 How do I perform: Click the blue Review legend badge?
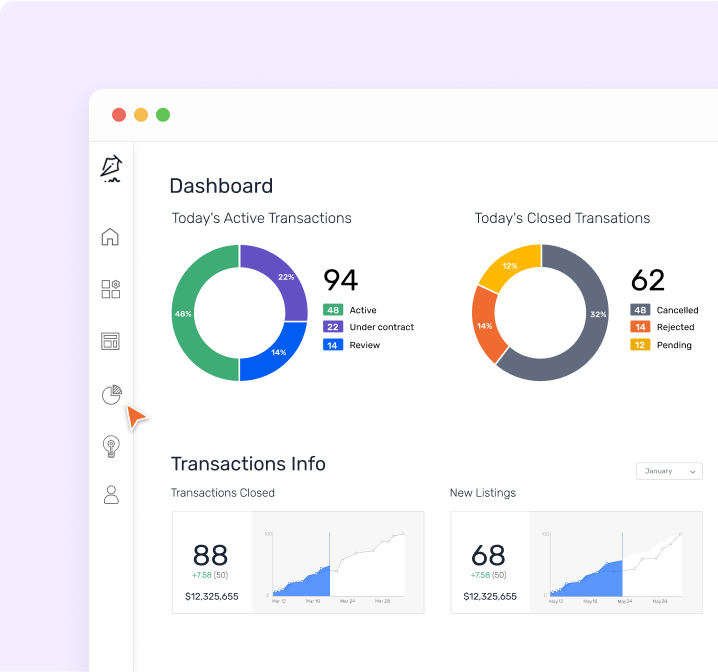[333, 345]
